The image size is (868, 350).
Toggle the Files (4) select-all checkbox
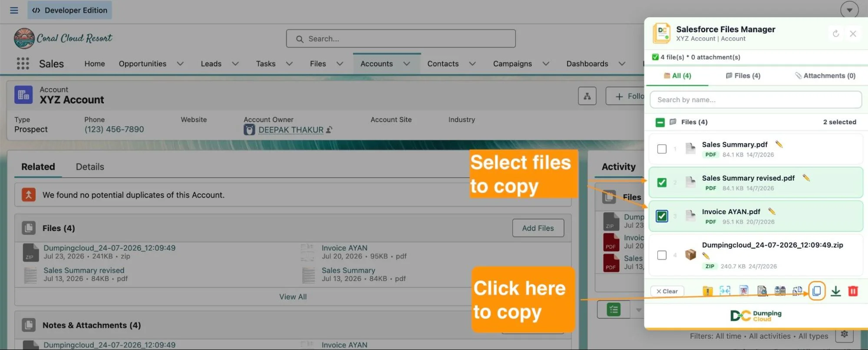point(660,122)
